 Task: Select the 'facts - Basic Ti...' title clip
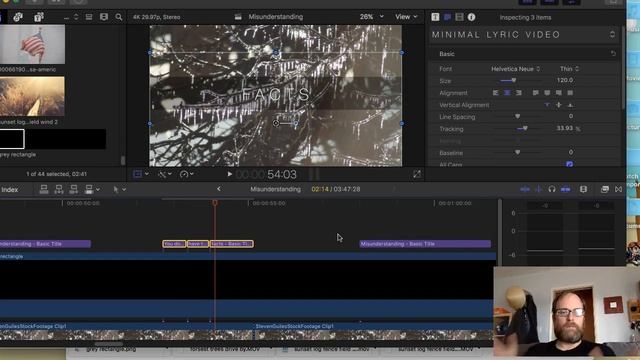(x=231, y=244)
